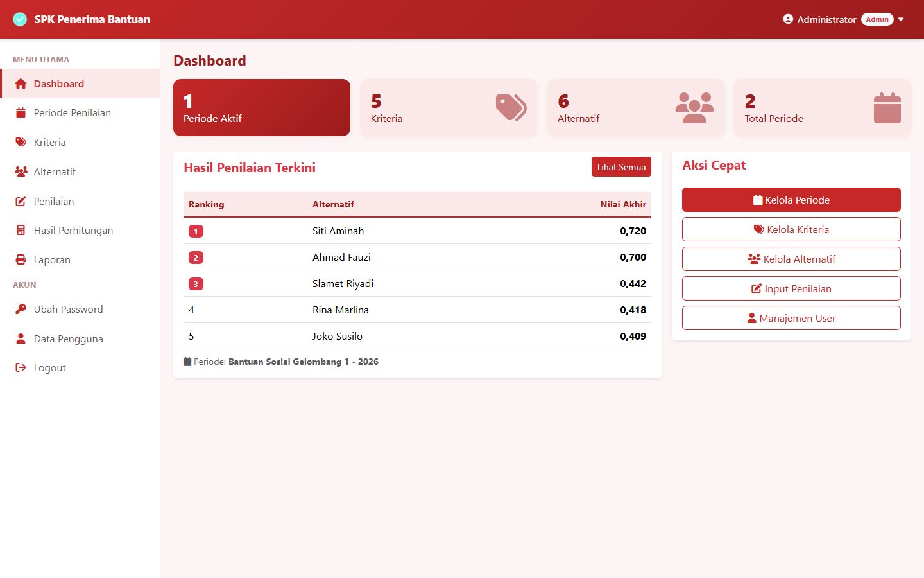The height and width of the screenshot is (578, 924).
Task: Click the Input Penilaian button
Action: click(x=791, y=288)
